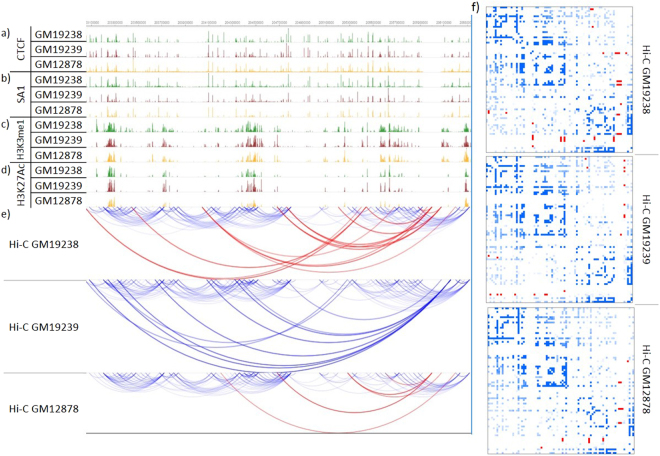660x456 pixels.
Task: Click the dark red H3K3me1 GM19239 signal track
Action: coord(279,141)
